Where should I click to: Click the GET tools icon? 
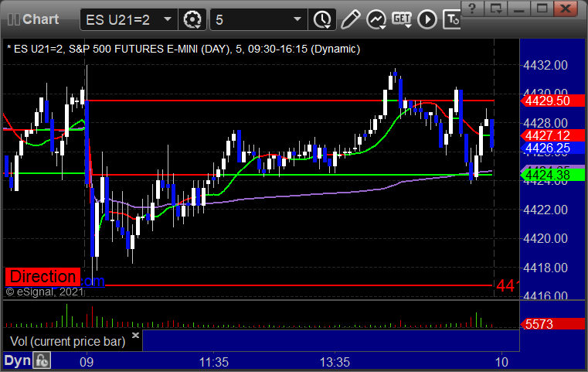click(402, 19)
